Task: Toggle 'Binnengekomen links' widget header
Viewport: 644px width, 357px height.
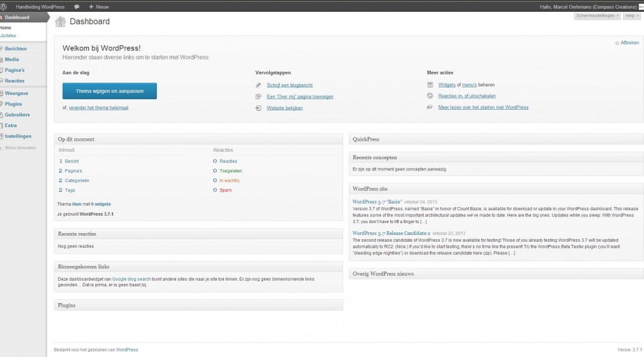Action: (x=199, y=267)
